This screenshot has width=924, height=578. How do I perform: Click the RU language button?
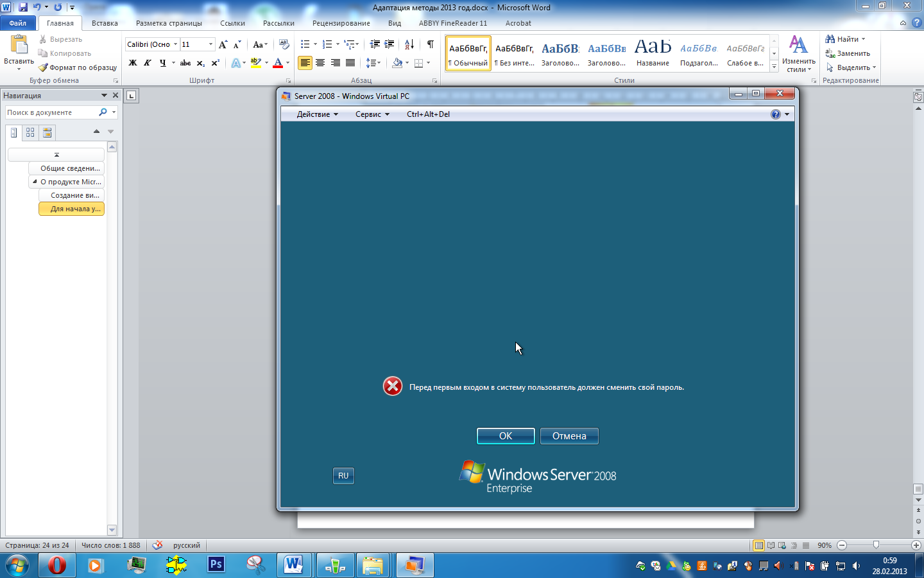click(x=343, y=476)
